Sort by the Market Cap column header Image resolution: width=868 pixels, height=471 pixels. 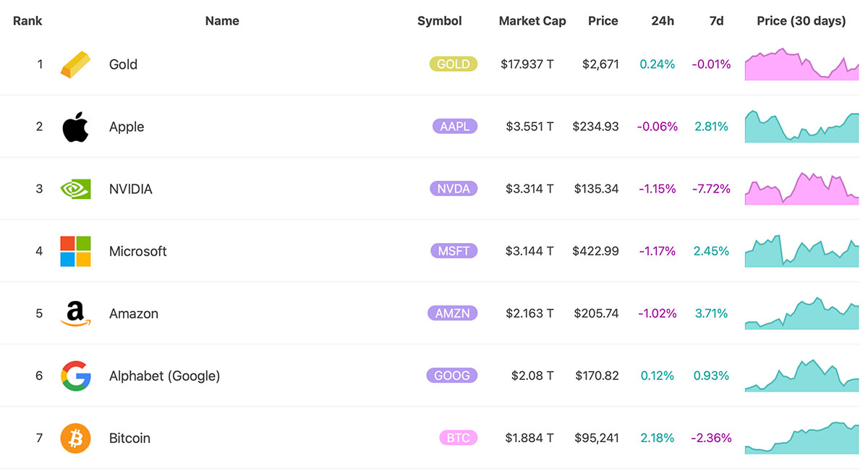(x=532, y=21)
